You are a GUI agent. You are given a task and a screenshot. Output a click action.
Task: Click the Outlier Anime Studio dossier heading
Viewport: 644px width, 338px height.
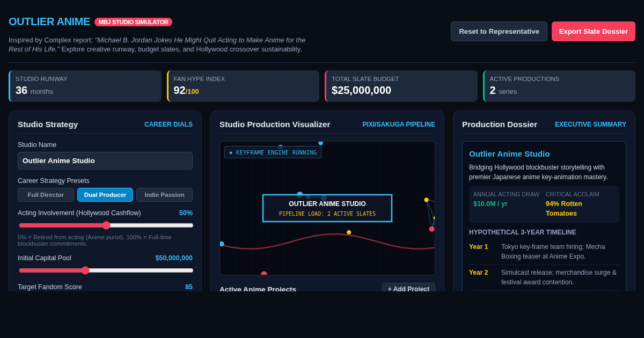(x=509, y=154)
